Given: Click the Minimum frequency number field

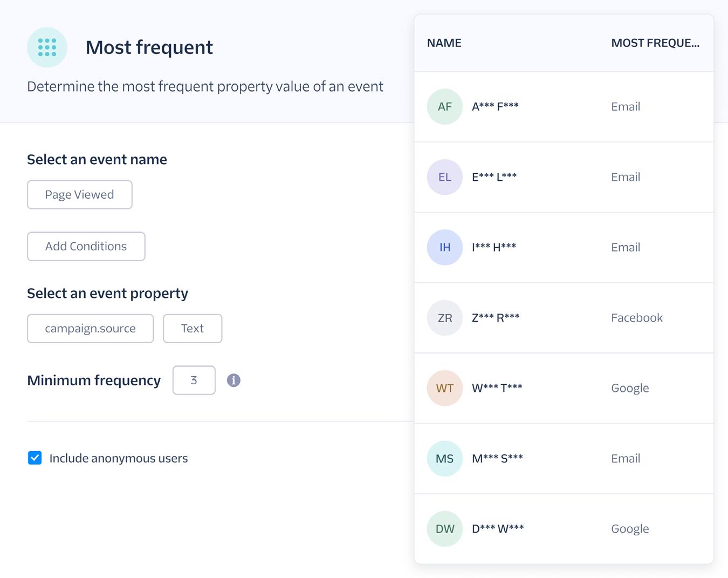Looking at the screenshot, I should tap(194, 380).
